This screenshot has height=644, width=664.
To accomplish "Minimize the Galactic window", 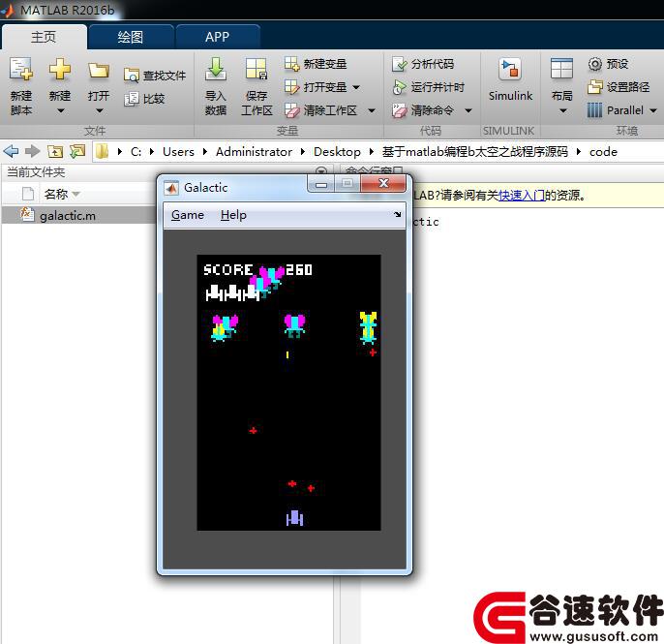I will coord(321,184).
